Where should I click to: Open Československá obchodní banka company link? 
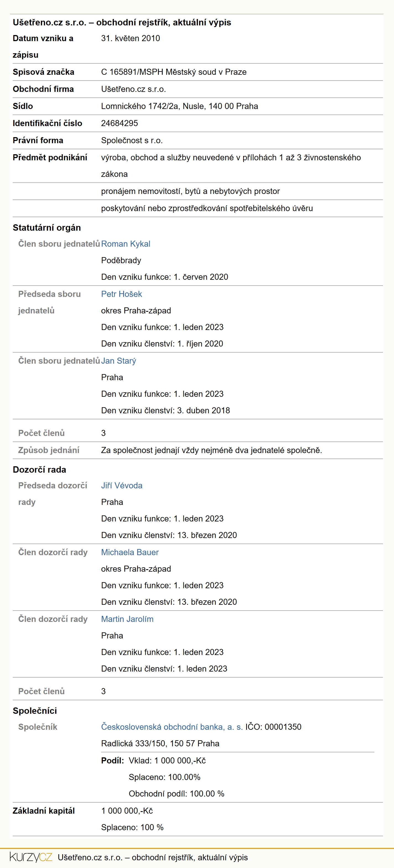[x=172, y=726]
